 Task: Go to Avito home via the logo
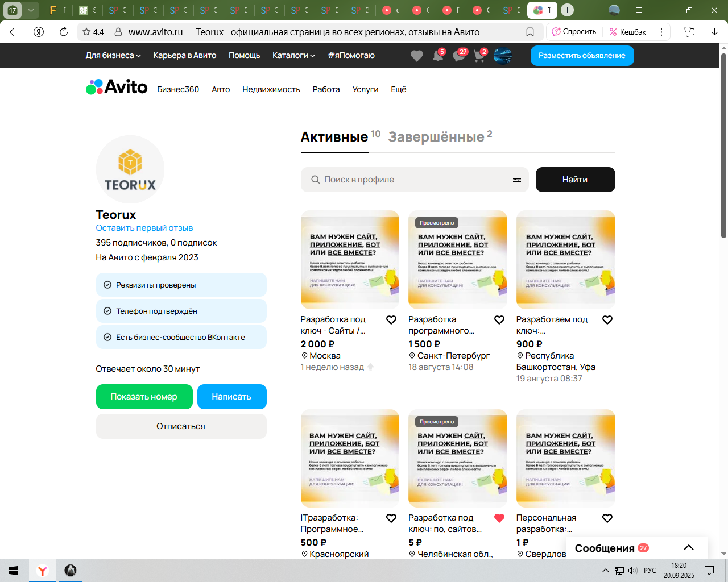117,87
